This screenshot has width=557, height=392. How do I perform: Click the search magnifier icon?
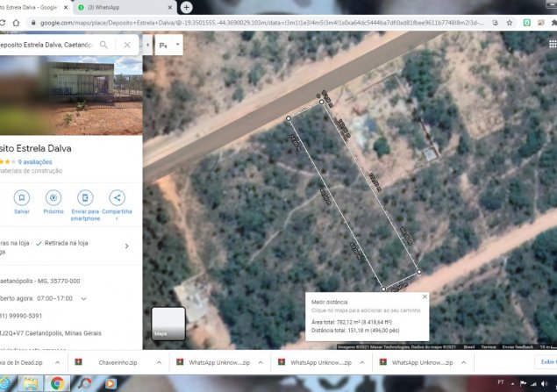tap(104, 44)
